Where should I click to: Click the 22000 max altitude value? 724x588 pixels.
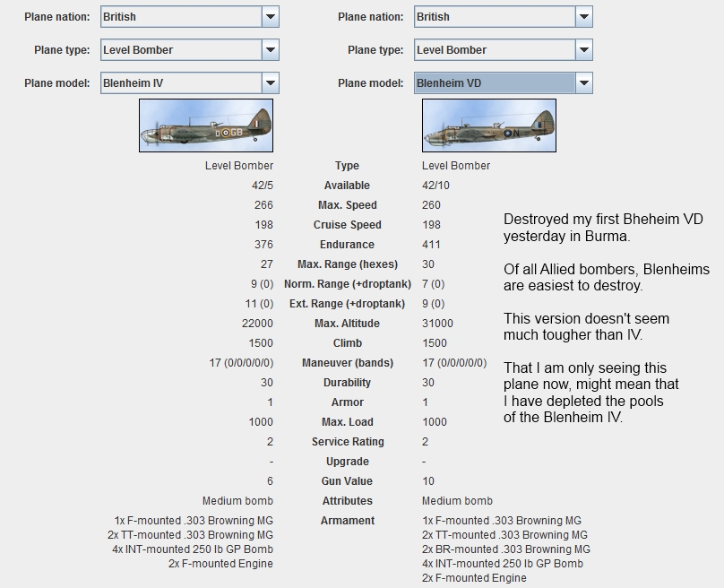(x=257, y=324)
